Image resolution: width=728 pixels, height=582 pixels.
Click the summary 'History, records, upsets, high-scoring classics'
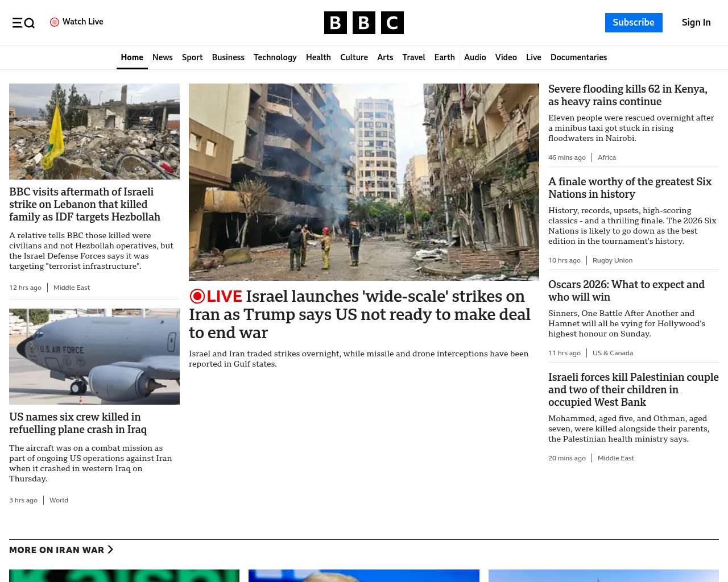(x=632, y=226)
